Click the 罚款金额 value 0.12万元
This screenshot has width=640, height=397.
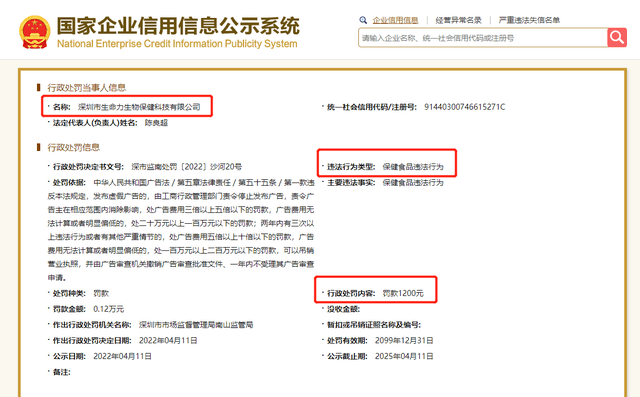109,309
